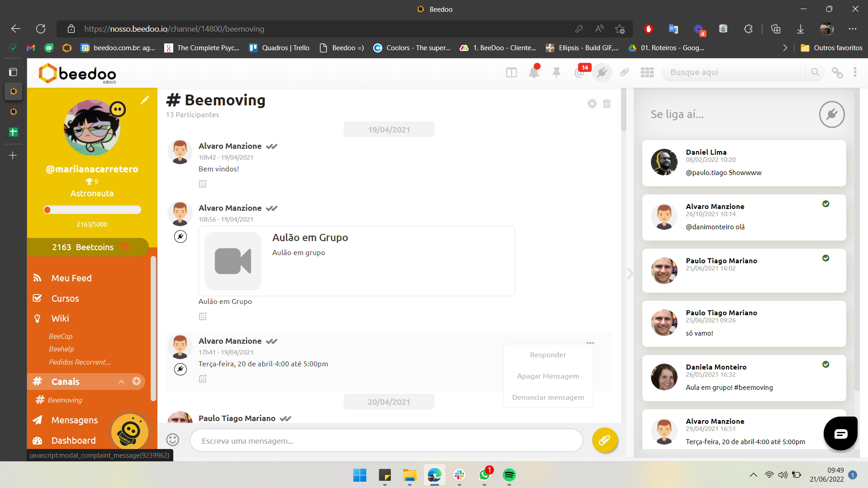Screen dimensions: 868x488
Task: Edit the profile cover using the pencil icon
Action: [145, 100]
